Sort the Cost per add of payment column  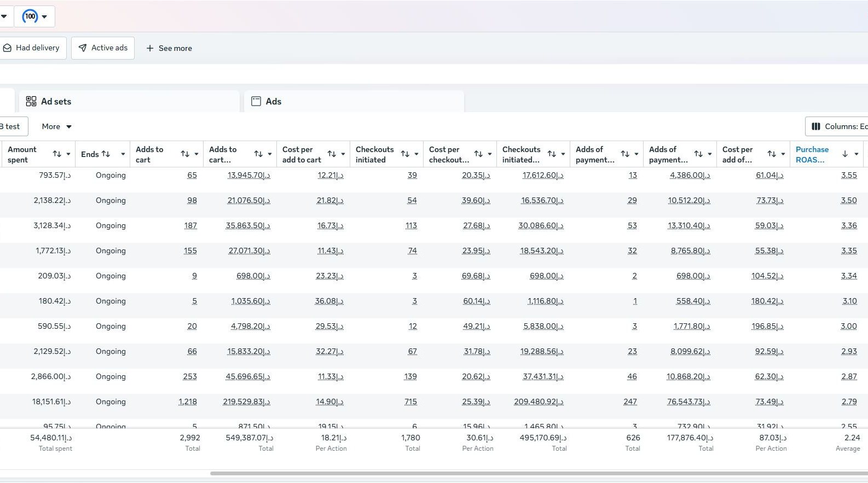[772, 154]
